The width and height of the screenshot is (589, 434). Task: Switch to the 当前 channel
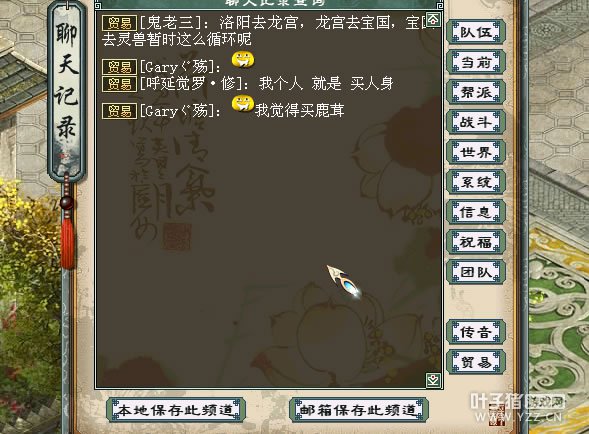[476, 62]
